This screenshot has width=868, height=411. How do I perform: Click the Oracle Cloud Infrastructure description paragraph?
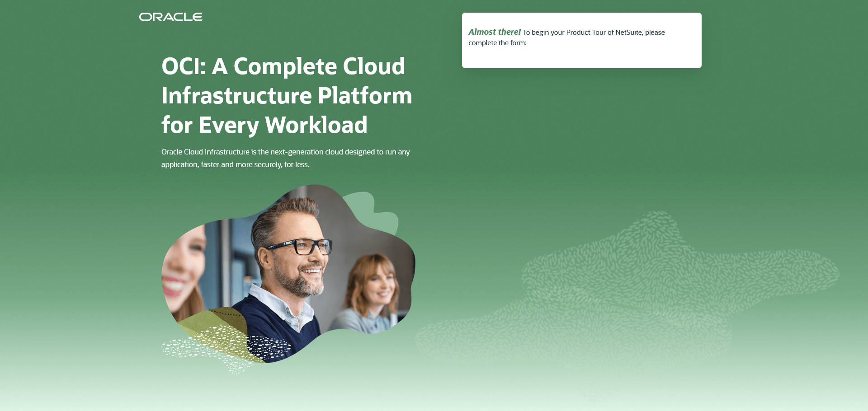[x=286, y=158]
